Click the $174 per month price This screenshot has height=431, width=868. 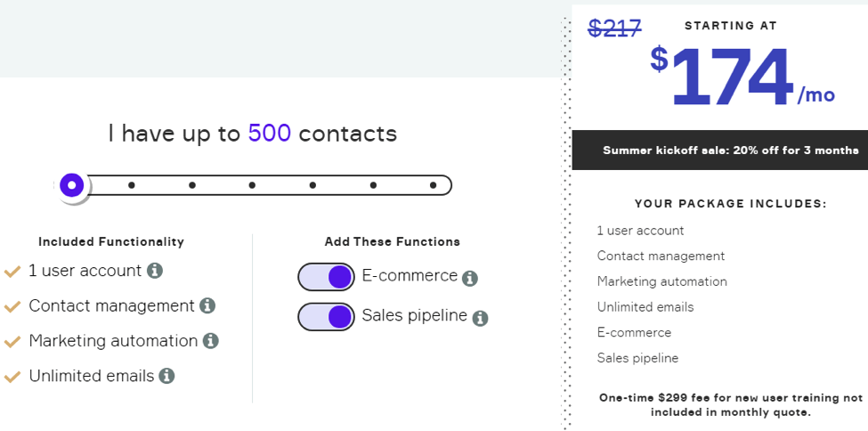(x=742, y=77)
